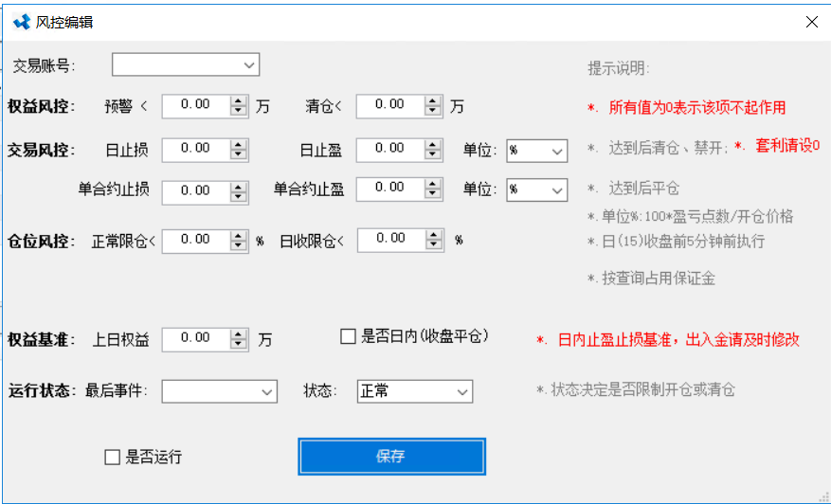Screen dimensions: 831x504
Task: Increase 上日权益 value with up arrow
Action: [238, 333]
